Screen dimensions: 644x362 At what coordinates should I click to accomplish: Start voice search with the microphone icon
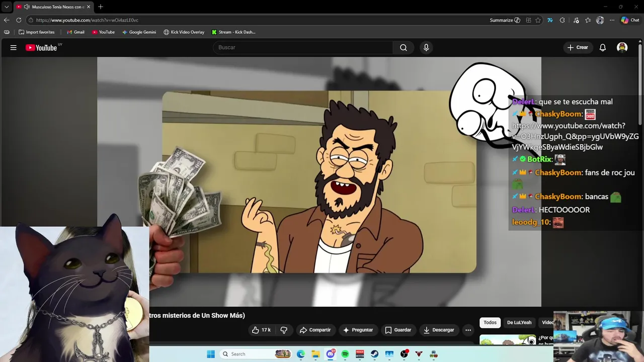pyautogui.click(x=426, y=47)
